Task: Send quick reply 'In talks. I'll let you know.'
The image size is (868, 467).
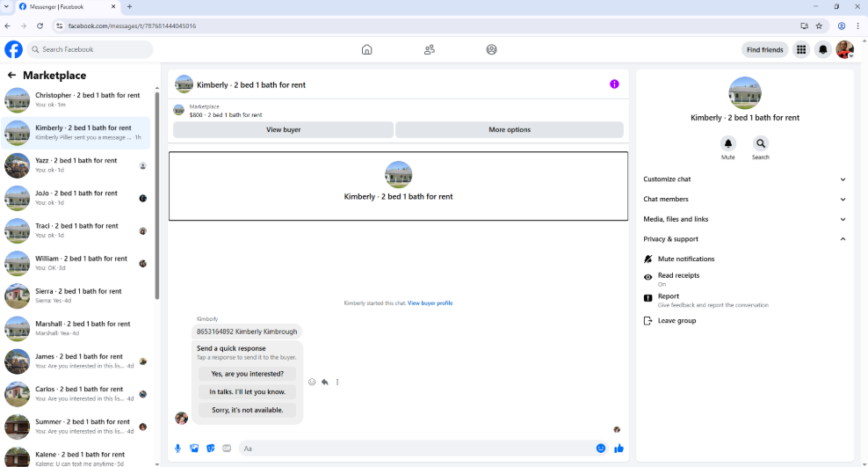Action: tap(247, 391)
